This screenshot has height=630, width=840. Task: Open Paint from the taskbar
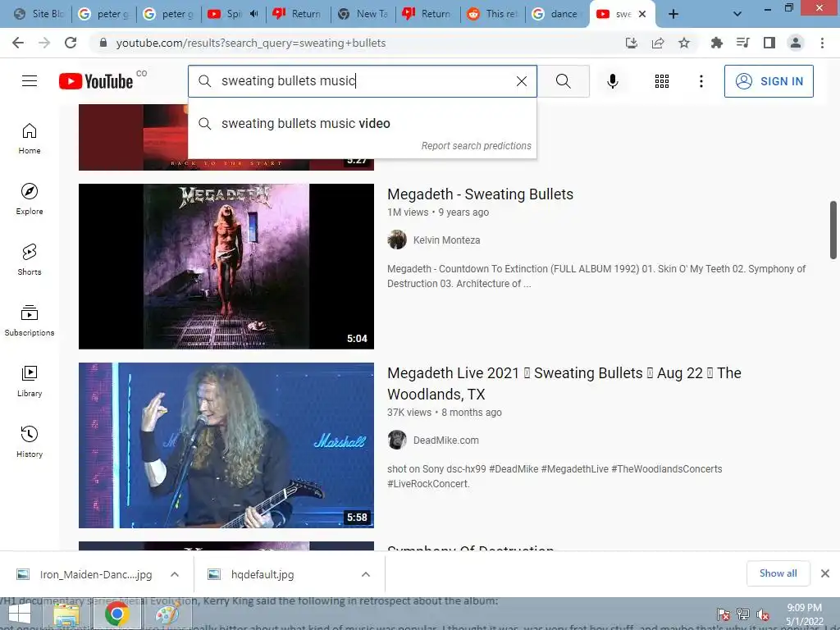[167, 614]
